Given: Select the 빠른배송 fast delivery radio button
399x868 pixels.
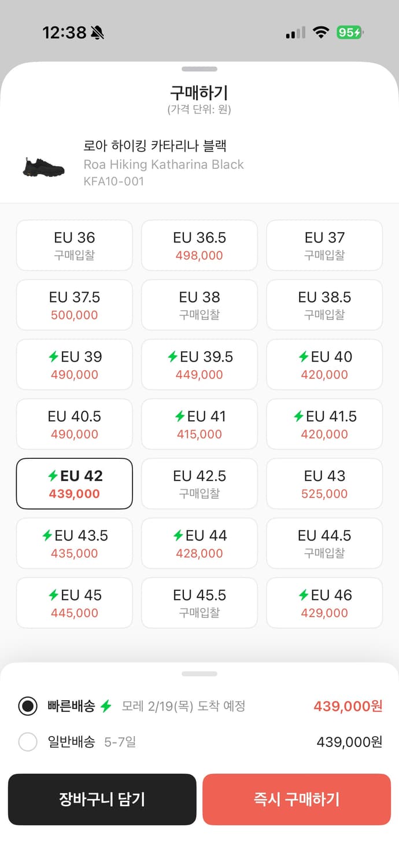Looking at the screenshot, I should point(28,706).
